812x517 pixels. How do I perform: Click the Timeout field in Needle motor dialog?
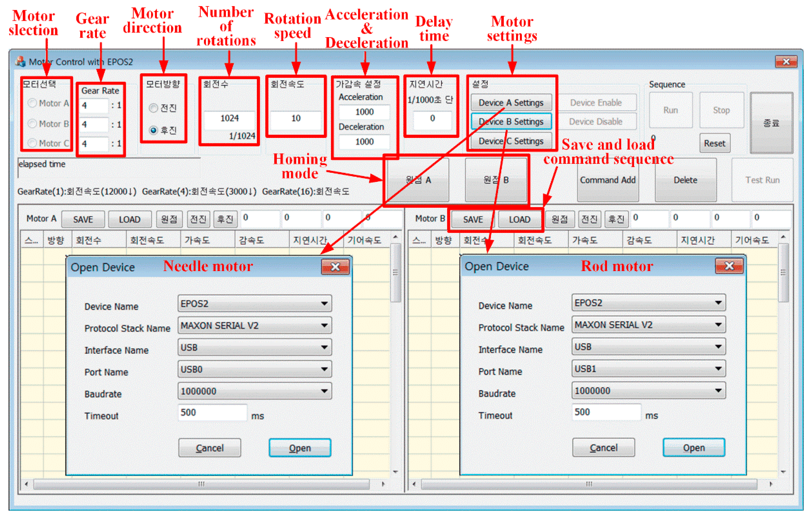coord(212,412)
